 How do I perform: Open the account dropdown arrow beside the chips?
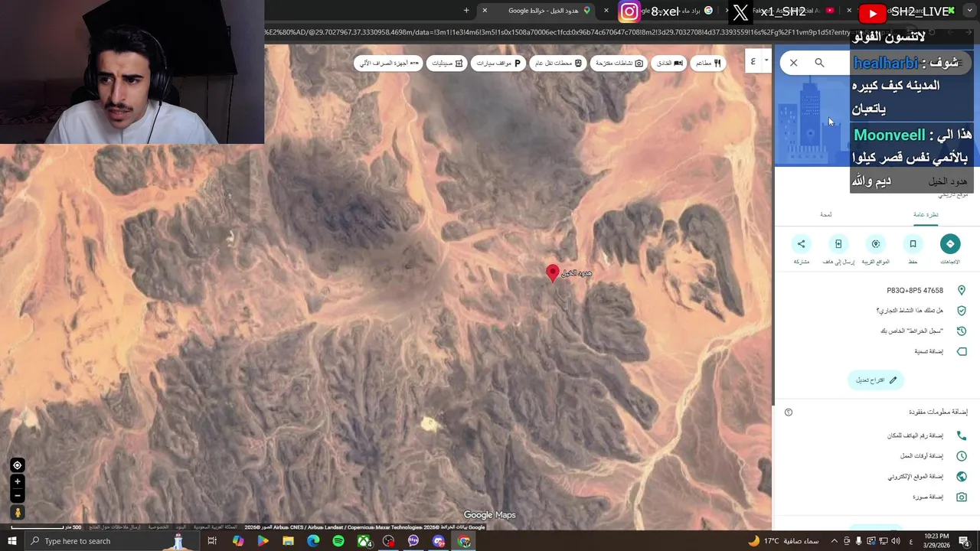766,61
